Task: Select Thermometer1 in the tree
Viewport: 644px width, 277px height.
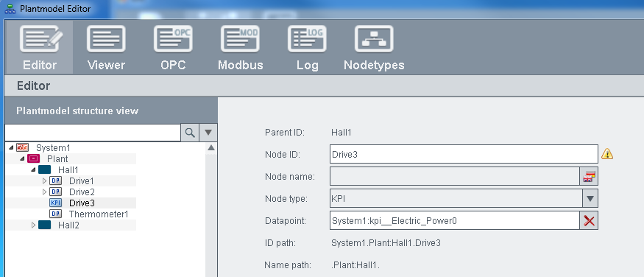Action: point(99,214)
